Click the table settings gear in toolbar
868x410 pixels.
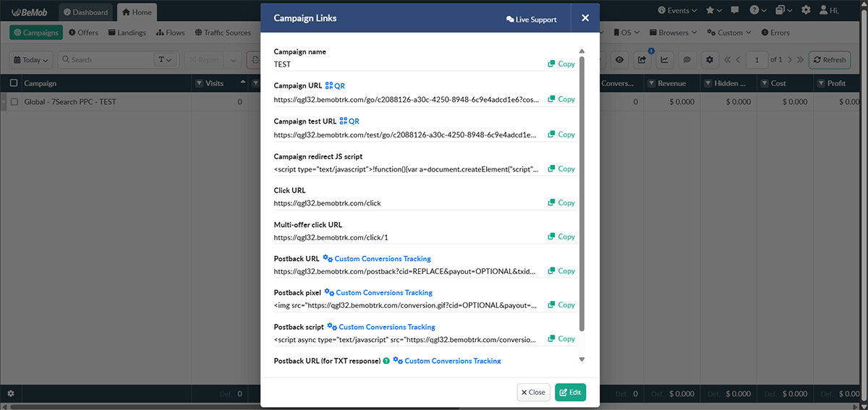(710, 60)
